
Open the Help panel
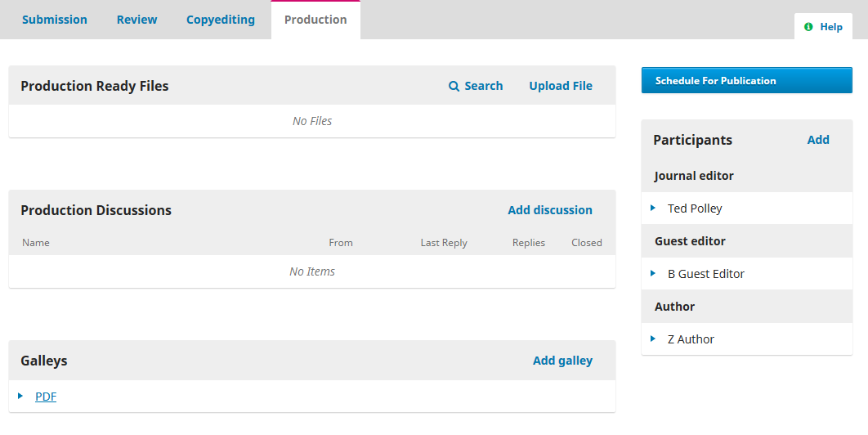[x=823, y=27]
